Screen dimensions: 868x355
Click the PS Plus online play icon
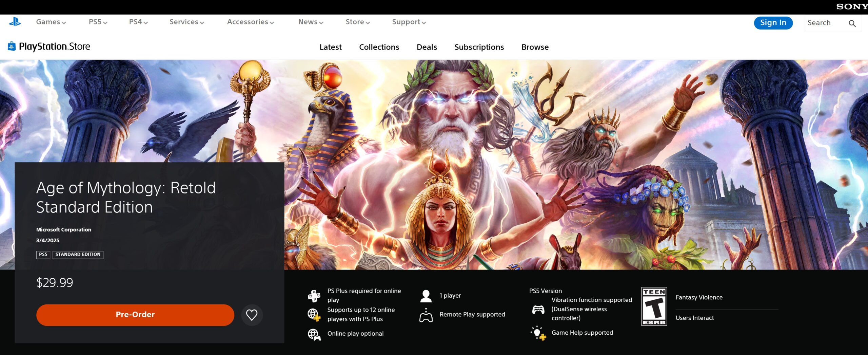coord(314,296)
